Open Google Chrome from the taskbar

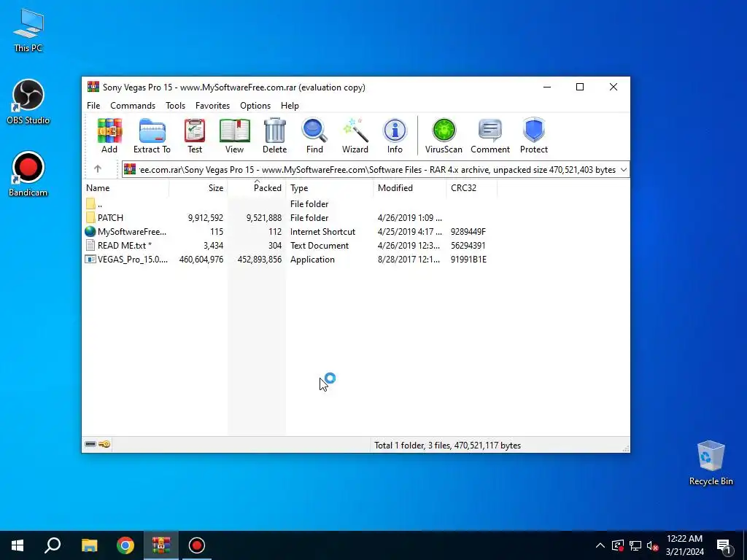(x=125, y=545)
